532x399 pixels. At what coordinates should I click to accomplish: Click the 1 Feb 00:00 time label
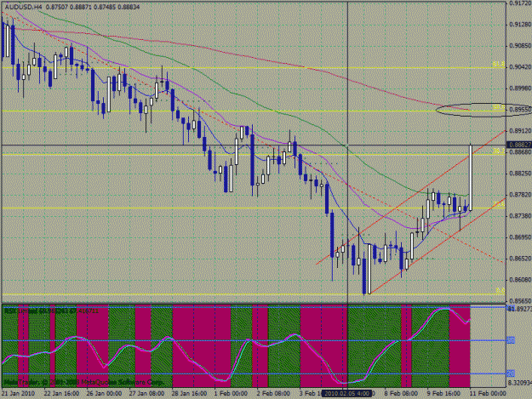[231, 394]
